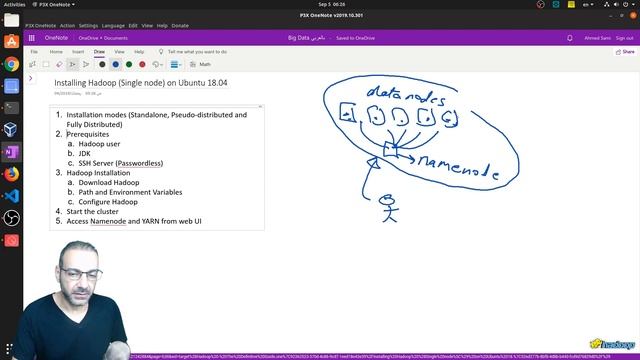Open the clock showing Sep 5
This screenshot has height=360, width=640.
(x=331, y=4)
